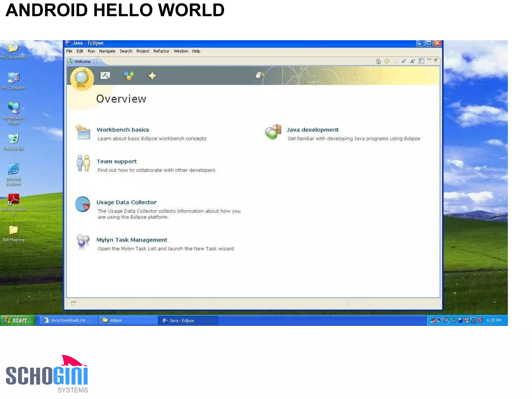
Task: Navigate forward with the right arrow icon
Action: pos(395,61)
